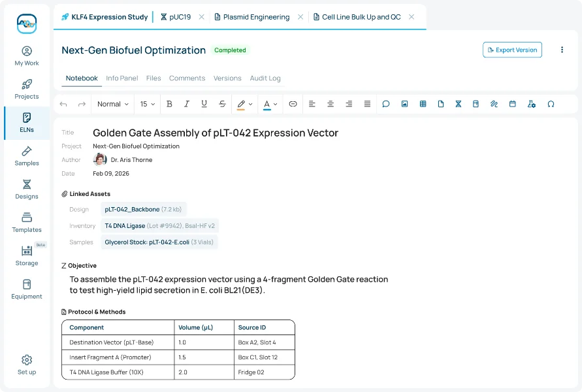Viewport: 582px width, 392px height.
Task: Open Designs in the sidebar
Action: point(27,189)
